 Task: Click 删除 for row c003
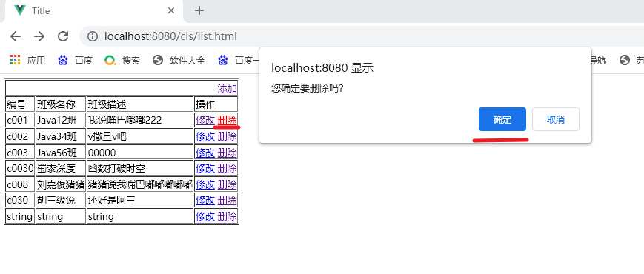point(227,153)
